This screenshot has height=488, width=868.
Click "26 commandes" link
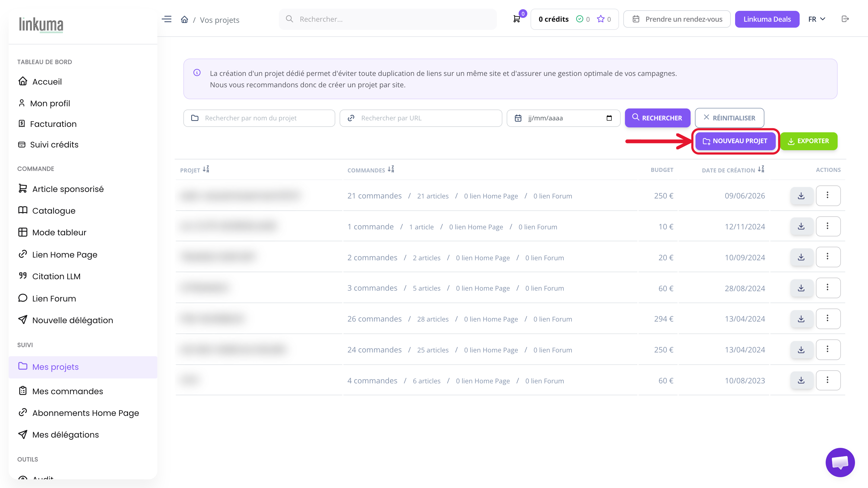[374, 319]
